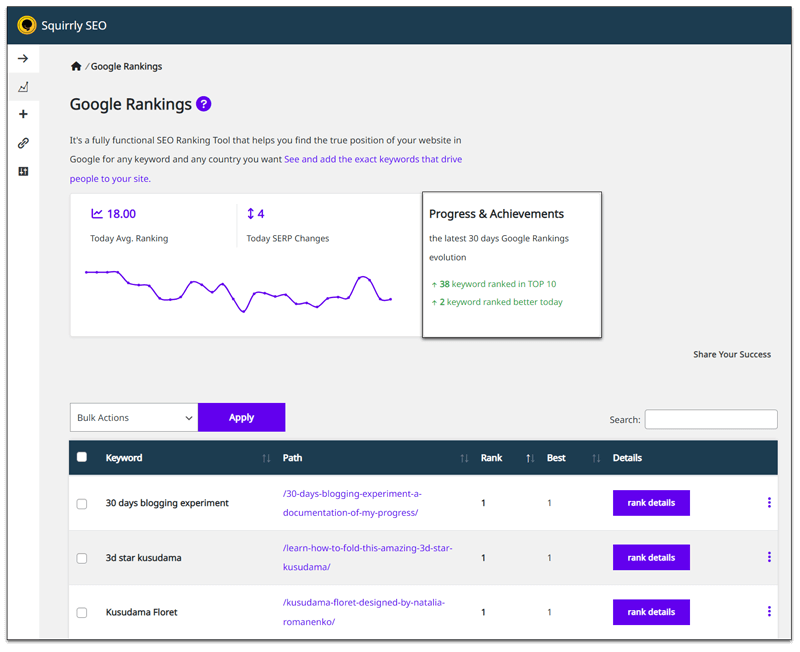The width and height of the screenshot is (800, 652).
Task: Check the 3d star kusudama row
Action: (82, 558)
